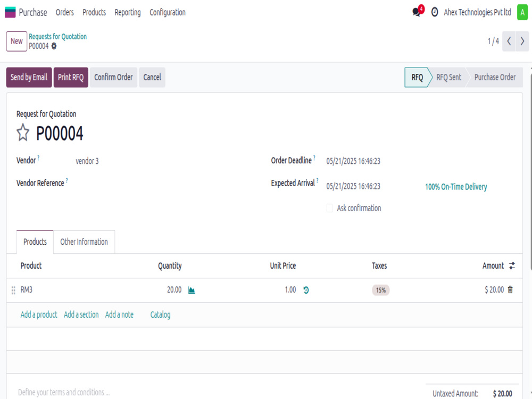
Task: Select the RFQ Sent status stage
Action: click(448, 77)
